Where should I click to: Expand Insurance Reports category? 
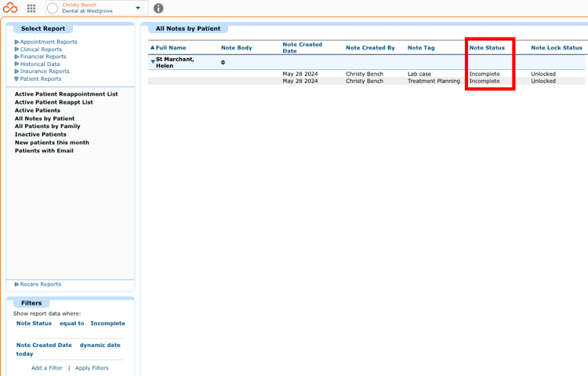click(42, 71)
